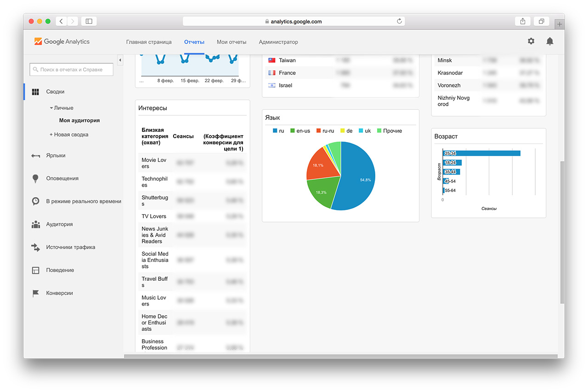Go to the Администратор tab

click(x=278, y=42)
